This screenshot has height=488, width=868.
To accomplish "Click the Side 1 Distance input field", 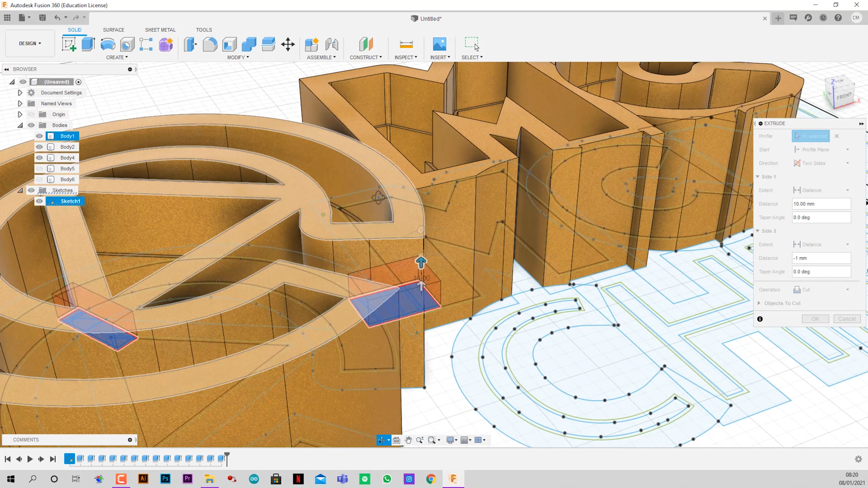I will (821, 204).
